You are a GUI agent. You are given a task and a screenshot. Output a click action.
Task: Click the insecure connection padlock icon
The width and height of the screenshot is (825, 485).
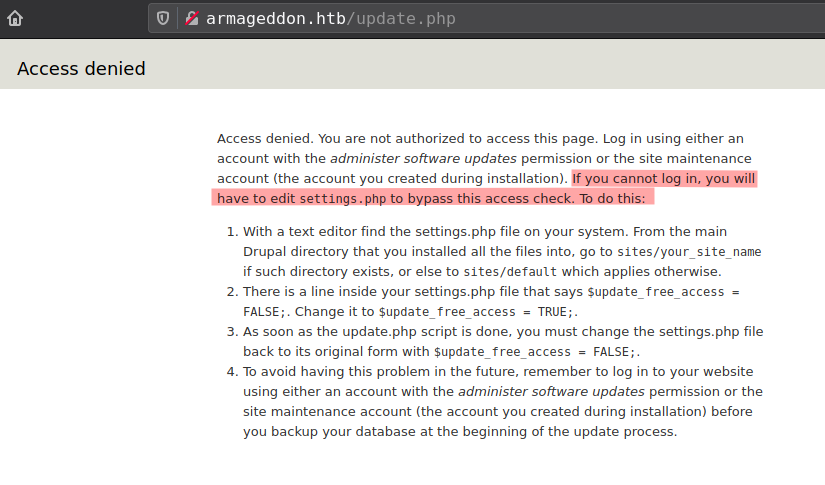tap(191, 18)
